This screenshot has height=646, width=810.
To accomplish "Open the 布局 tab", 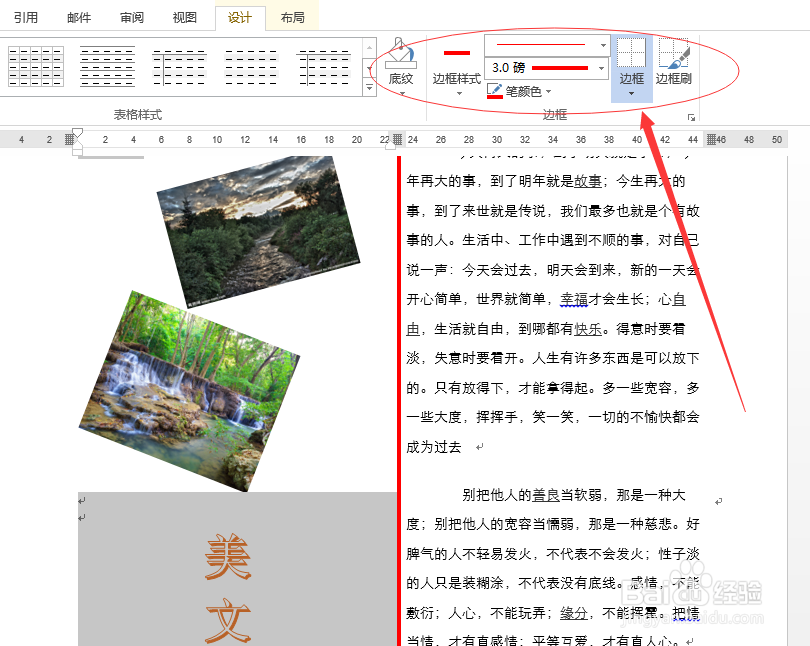I will pos(292,18).
